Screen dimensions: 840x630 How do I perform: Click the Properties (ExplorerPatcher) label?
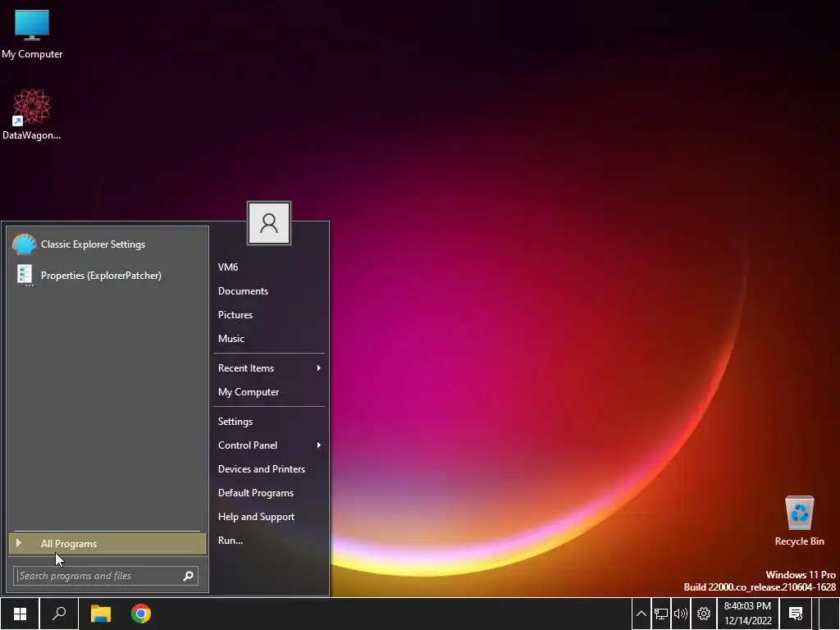(x=101, y=276)
